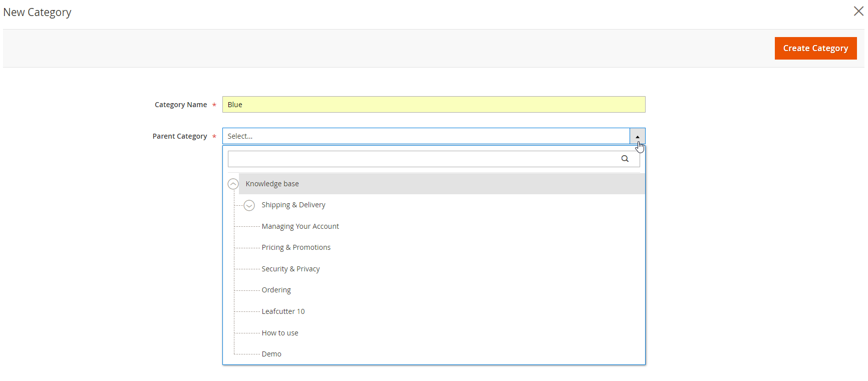Select Leafcutter 10 category
868x381 pixels.
tap(283, 311)
